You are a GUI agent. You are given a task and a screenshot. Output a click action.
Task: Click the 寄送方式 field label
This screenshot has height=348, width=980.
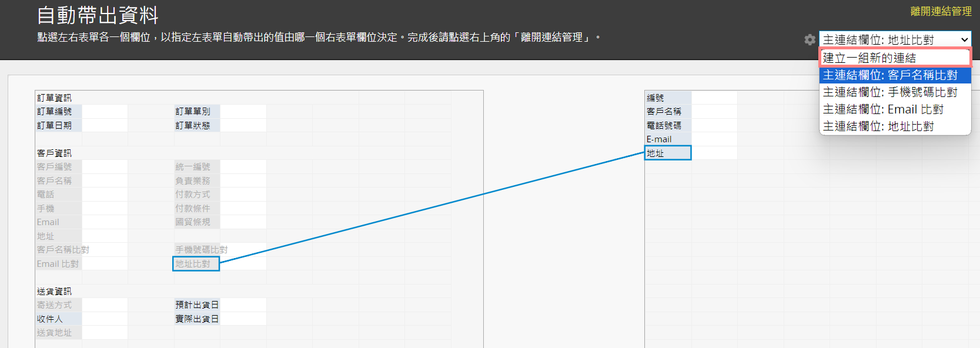59,305
